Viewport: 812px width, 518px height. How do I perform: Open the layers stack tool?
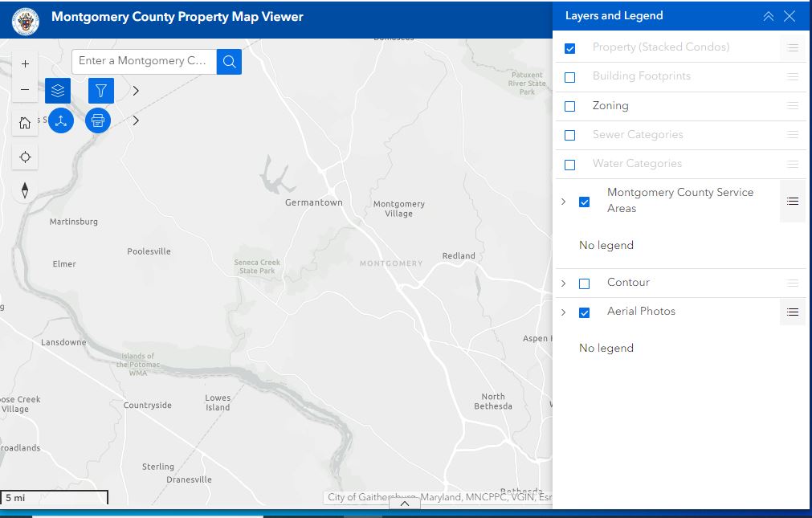coord(58,91)
